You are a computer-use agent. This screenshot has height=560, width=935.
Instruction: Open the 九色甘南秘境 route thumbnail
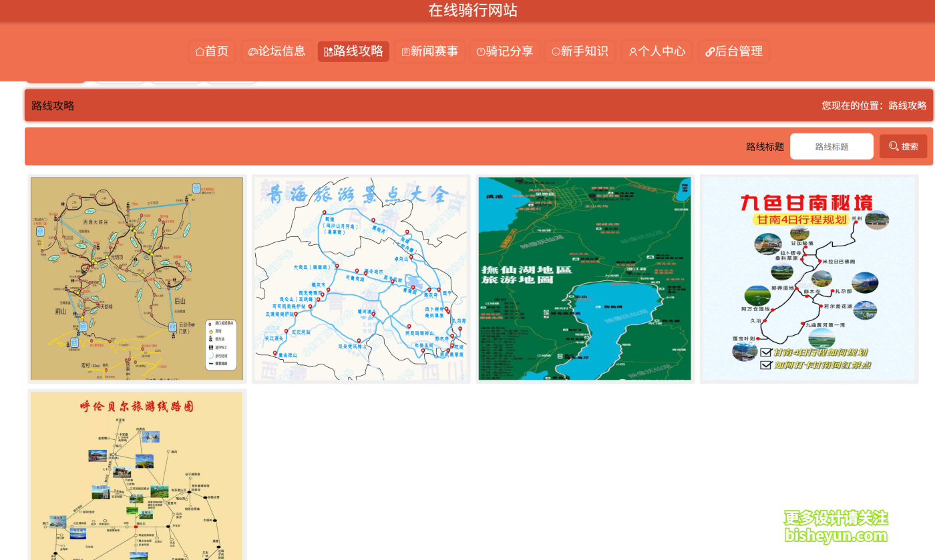point(809,278)
